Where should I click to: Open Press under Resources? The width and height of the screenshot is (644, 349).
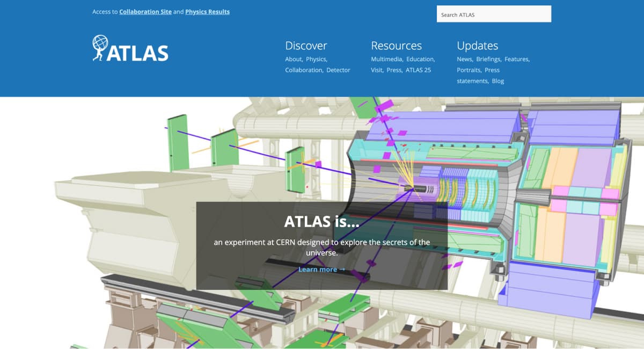393,70
